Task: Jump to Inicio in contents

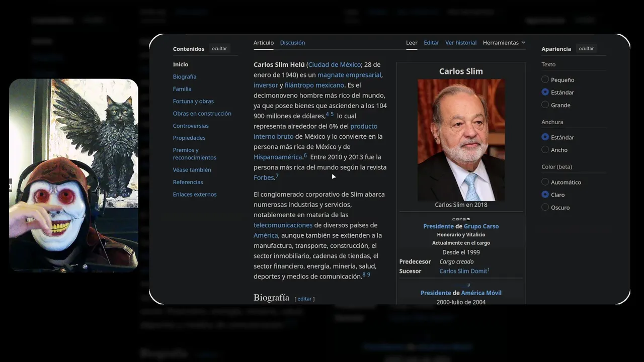Action: (x=181, y=64)
